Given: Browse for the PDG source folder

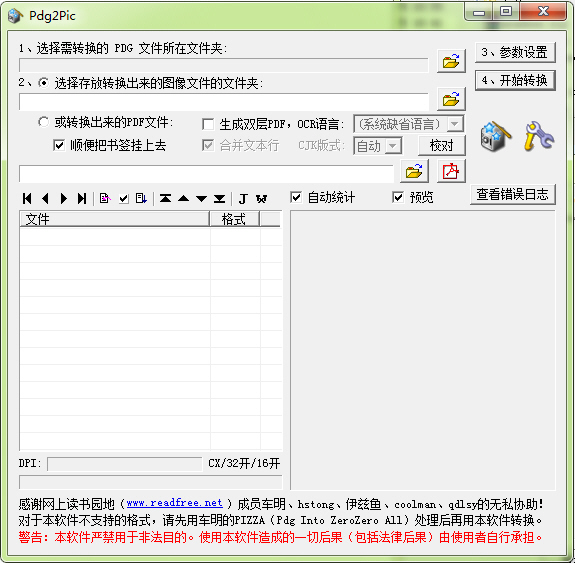Looking at the screenshot, I should tap(451, 61).
